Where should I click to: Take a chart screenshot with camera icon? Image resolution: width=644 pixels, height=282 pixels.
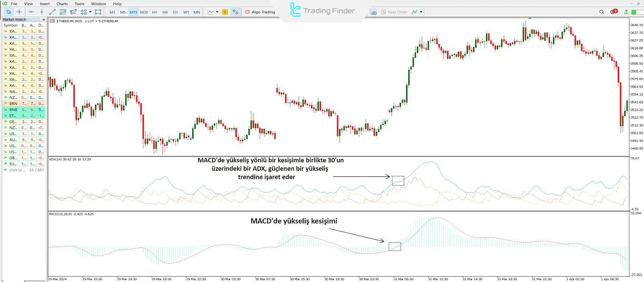(374, 12)
